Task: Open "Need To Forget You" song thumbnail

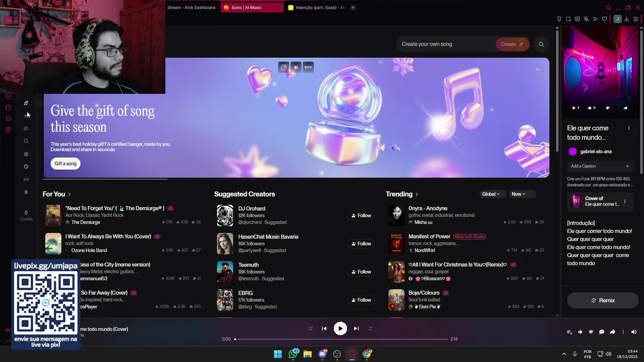Action: 53,215
